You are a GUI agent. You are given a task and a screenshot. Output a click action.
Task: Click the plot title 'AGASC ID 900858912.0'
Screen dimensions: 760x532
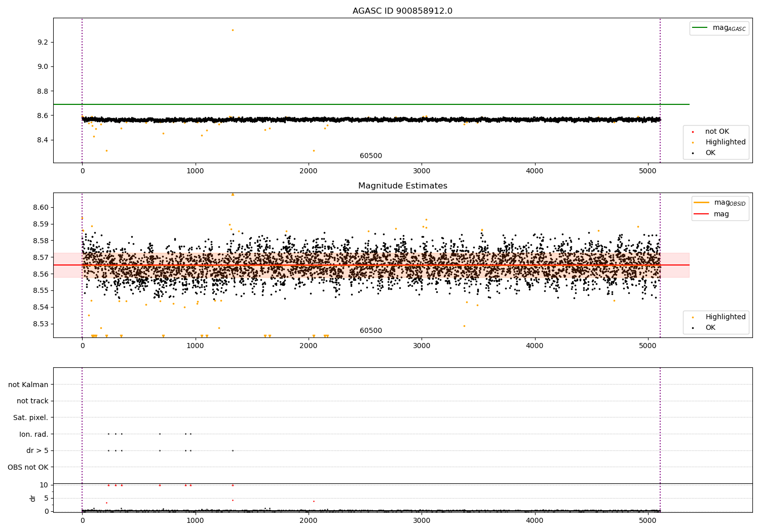(402, 11)
